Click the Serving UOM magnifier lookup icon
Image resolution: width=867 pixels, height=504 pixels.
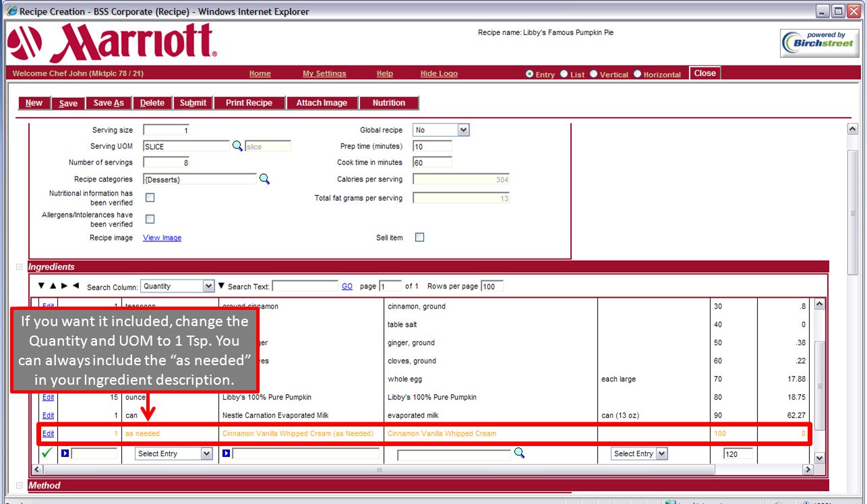pyautogui.click(x=237, y=146)
